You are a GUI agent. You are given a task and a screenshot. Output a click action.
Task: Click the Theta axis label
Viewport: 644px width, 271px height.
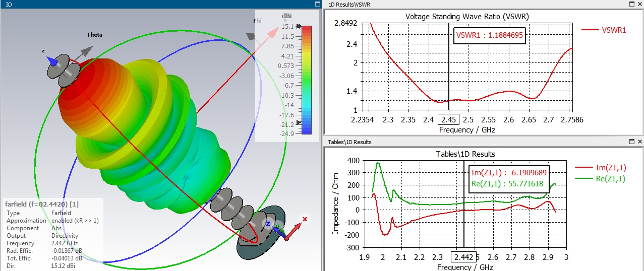click(x=94, y=35)
